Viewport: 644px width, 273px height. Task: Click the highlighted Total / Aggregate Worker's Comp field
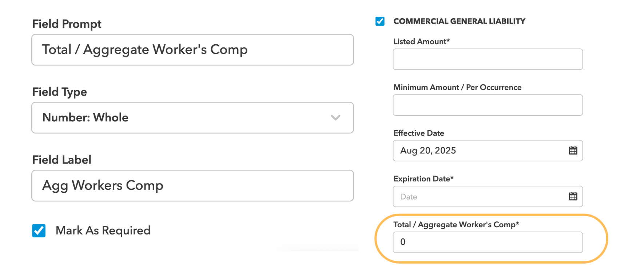[488, 242]
